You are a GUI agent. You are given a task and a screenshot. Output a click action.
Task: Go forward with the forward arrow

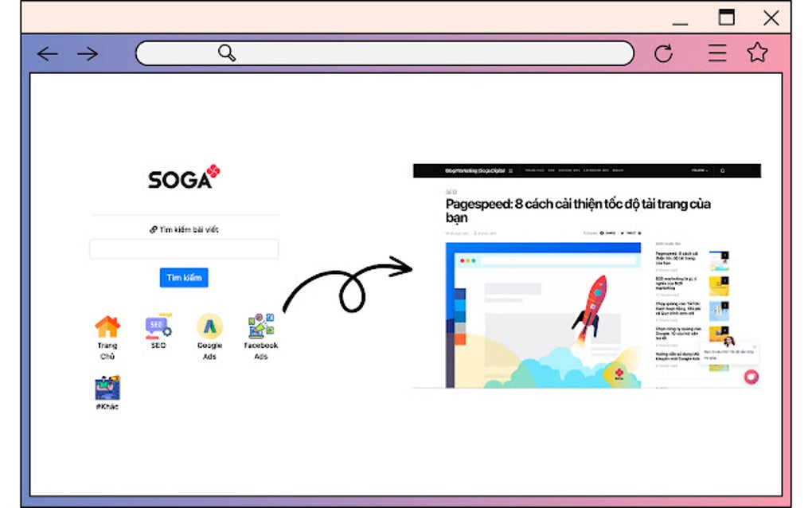pos(89,53)
